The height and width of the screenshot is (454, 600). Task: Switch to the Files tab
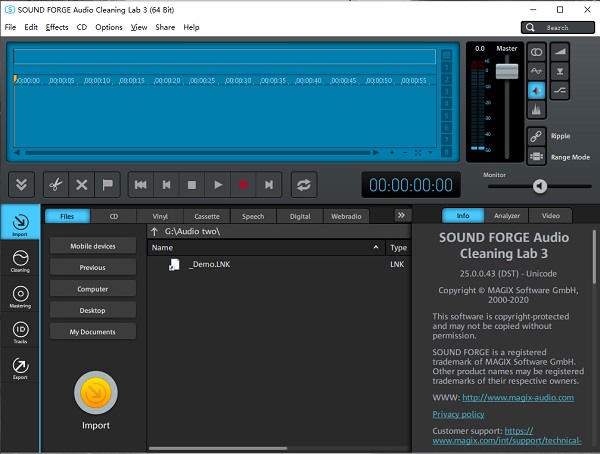(x=67, y=216)
